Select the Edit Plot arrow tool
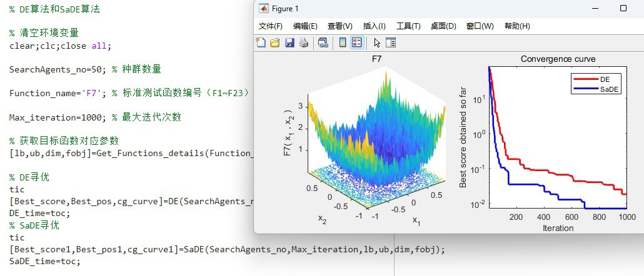Image resolution: width=644 pixels, height=276 pixels. [x=377, y=42]
